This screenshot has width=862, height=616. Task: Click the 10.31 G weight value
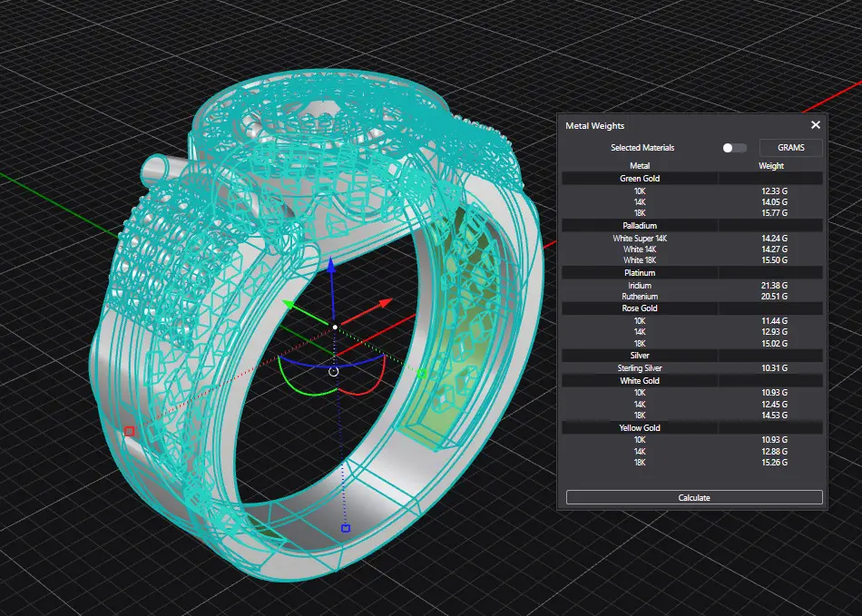pyautogui.click(x=774, y=367)
